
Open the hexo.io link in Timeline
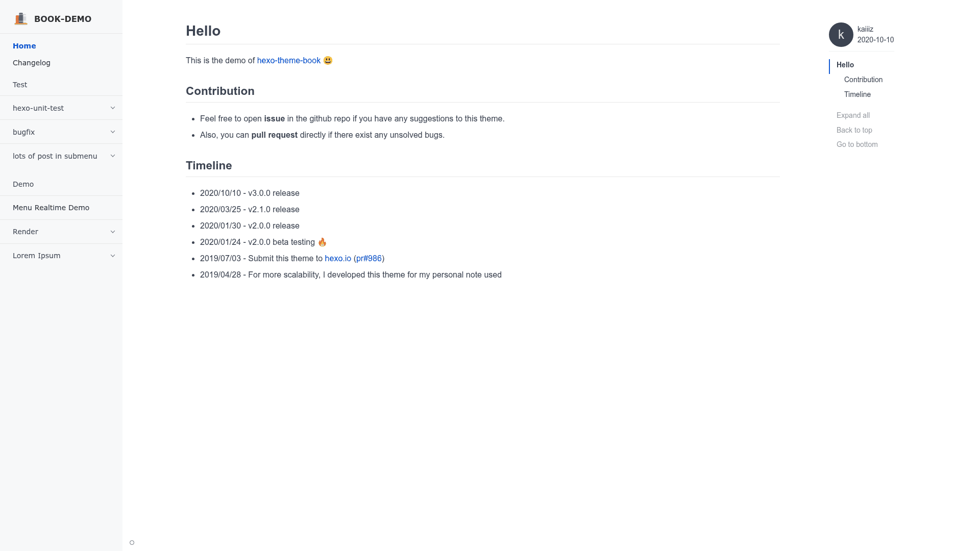pos(338,259)
